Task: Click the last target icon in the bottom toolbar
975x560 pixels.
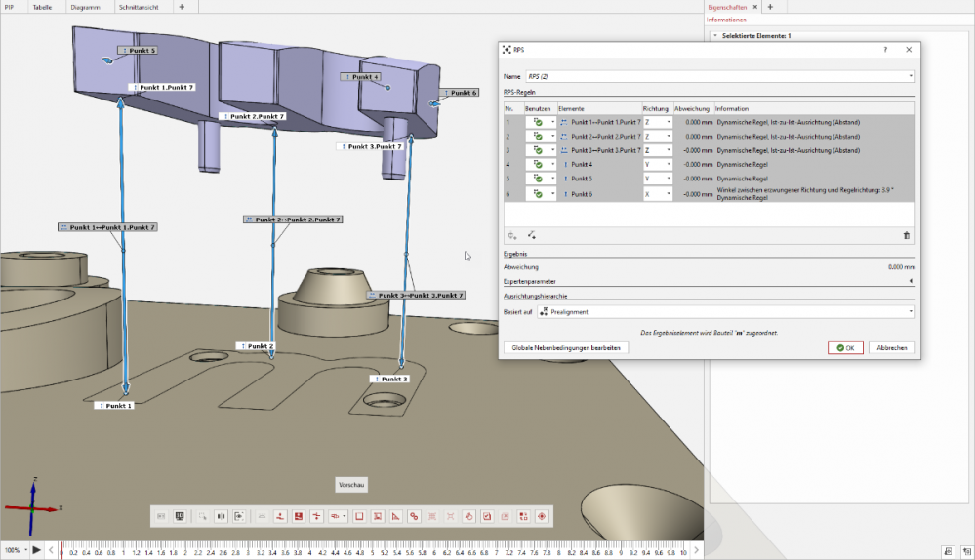Action: click(541, 516)
